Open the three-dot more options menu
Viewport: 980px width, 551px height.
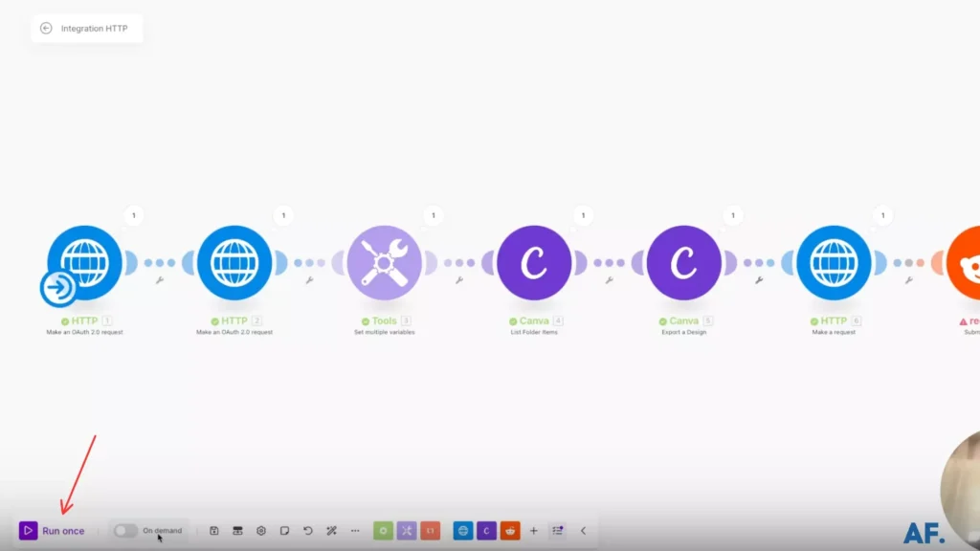click(x=355, y=530)
